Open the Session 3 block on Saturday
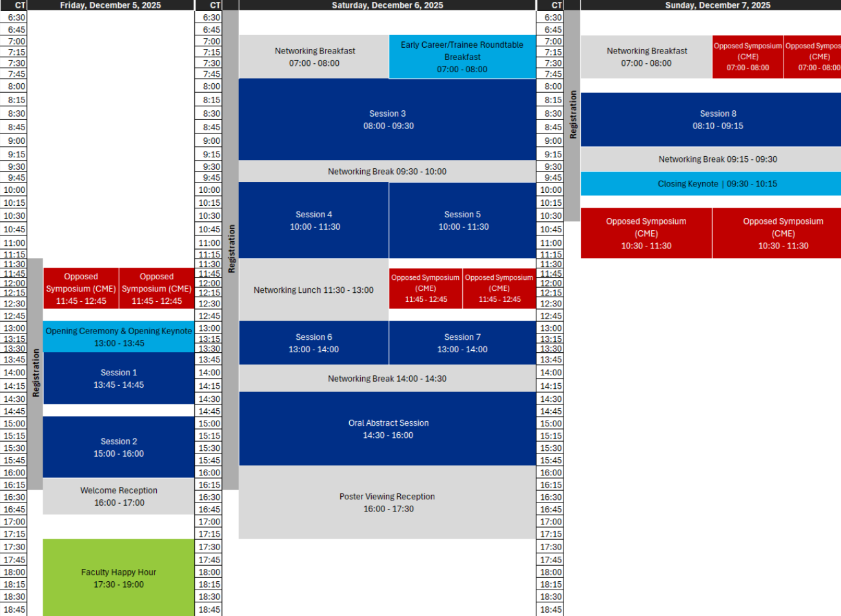This screenshot has height=616, width=841. 387,119
